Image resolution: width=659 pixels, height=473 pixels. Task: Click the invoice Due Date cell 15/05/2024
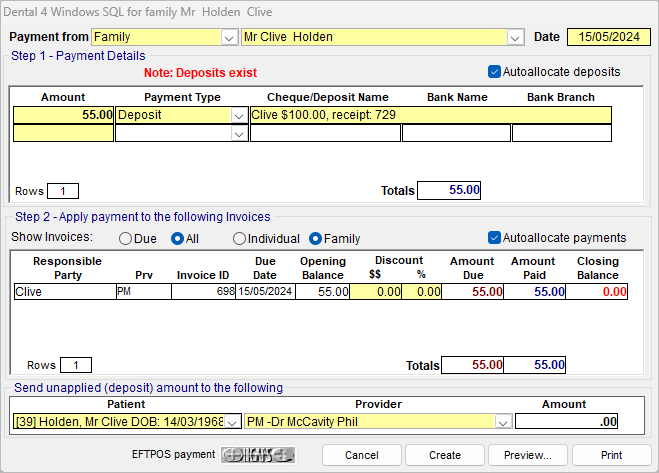(265, 291)
